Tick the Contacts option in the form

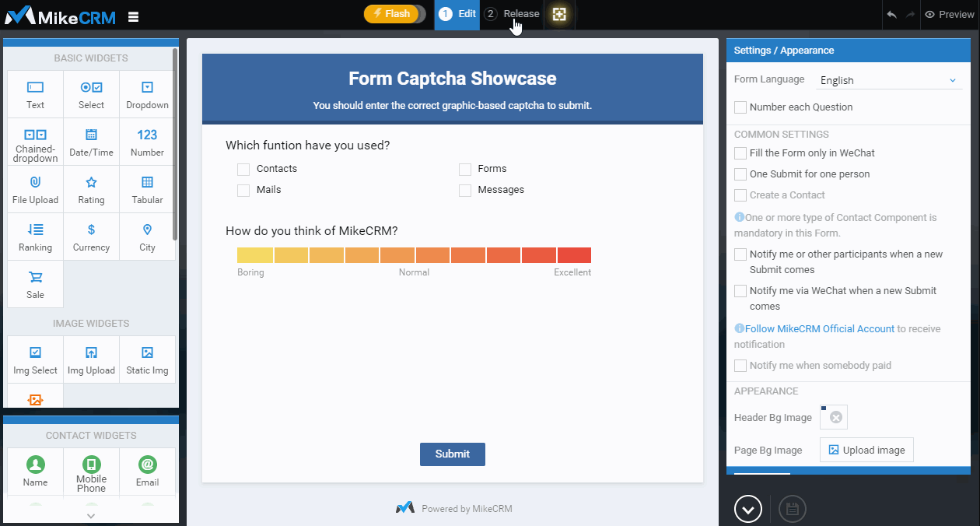pos(243,169)
